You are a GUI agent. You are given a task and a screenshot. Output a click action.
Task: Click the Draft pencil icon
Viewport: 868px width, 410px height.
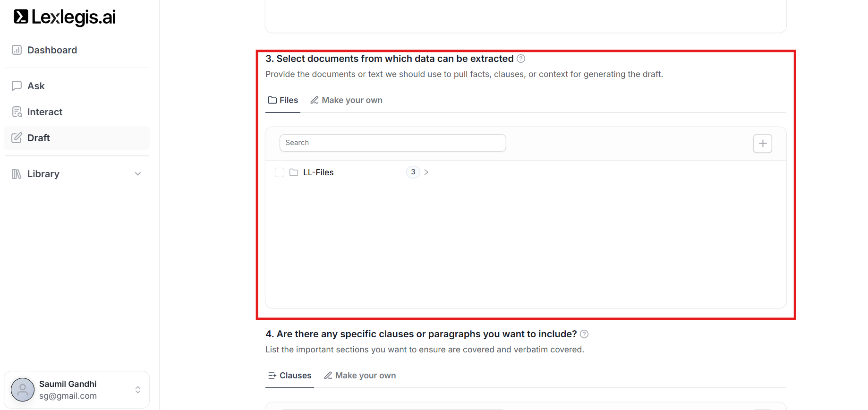(17, 138)
